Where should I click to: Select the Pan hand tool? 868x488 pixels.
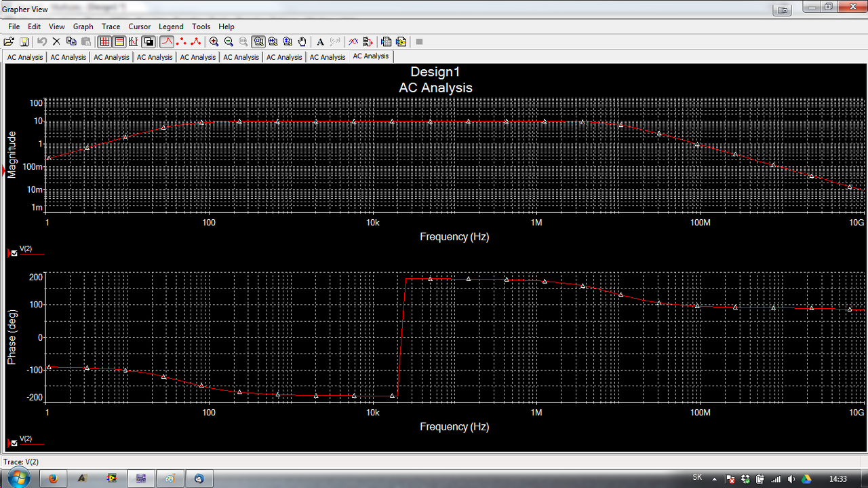302,41
